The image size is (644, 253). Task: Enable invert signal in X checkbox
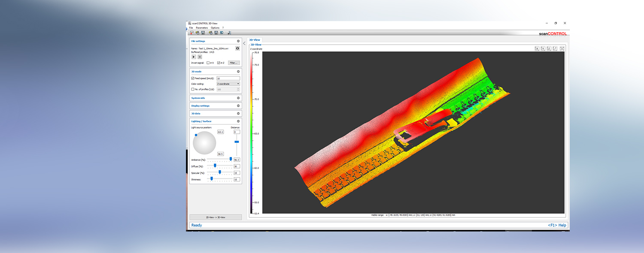tap(208, 63)
